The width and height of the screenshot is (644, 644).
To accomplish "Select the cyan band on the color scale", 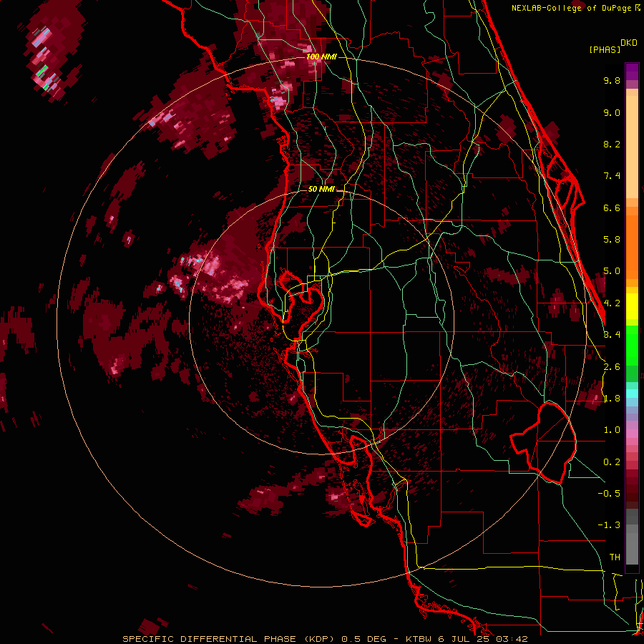I will tap(632, 394).
